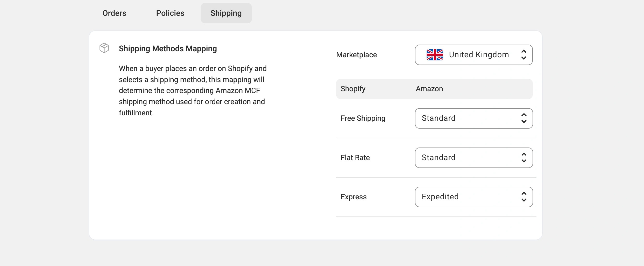Click the Free Shipping row label

pyautogui.click(x=363, y=118)
